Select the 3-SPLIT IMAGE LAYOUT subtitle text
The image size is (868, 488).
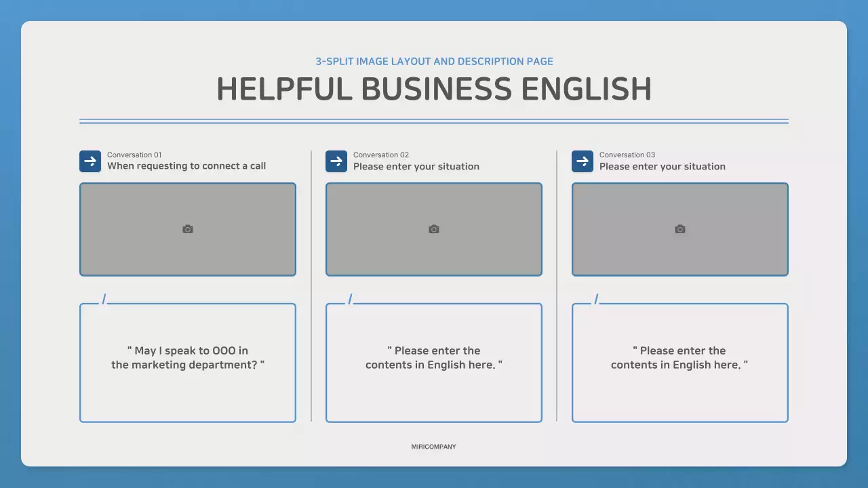click(x=434, y=61)
